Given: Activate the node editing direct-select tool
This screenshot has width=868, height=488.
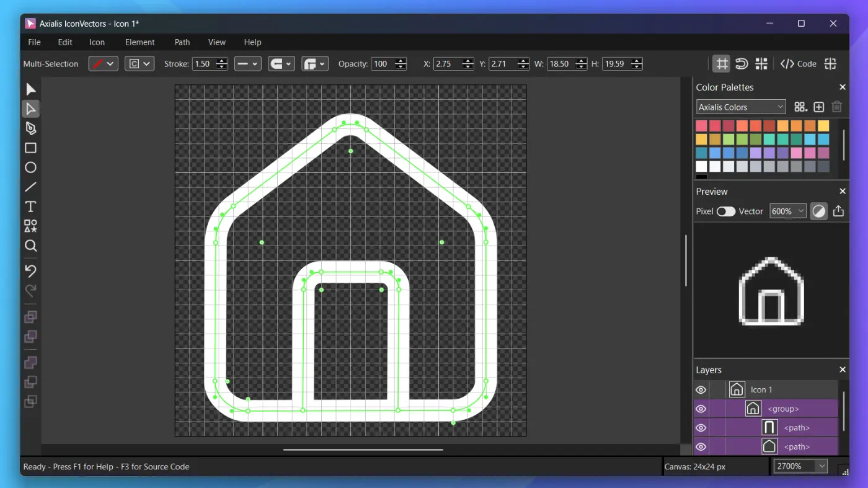Looking at the screenshot, I should 30,109.
